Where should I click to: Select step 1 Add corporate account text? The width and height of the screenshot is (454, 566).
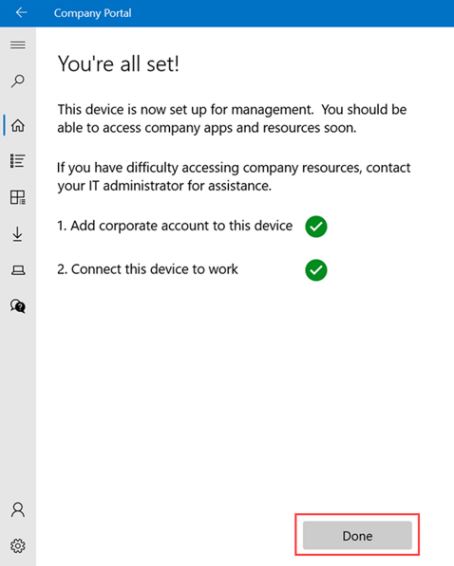point(175,226)
